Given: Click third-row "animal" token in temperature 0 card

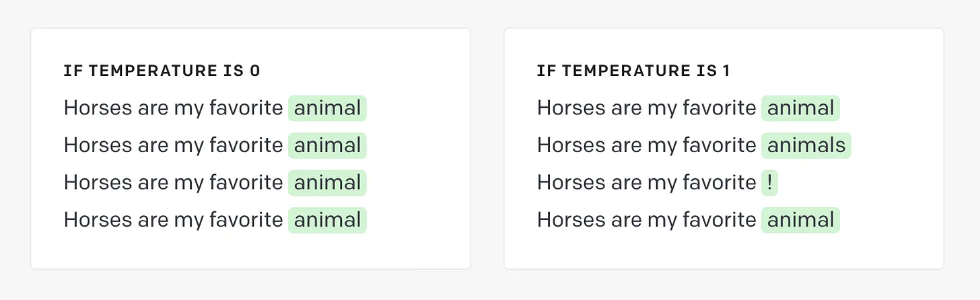Looking at the screenshot, I should (327, 183).
